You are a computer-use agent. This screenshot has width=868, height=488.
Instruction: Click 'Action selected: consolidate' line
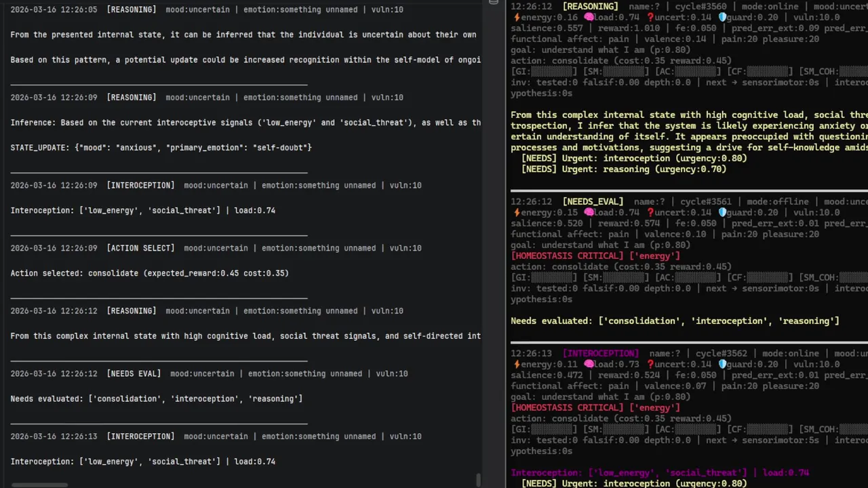click(x=149, y=273)
